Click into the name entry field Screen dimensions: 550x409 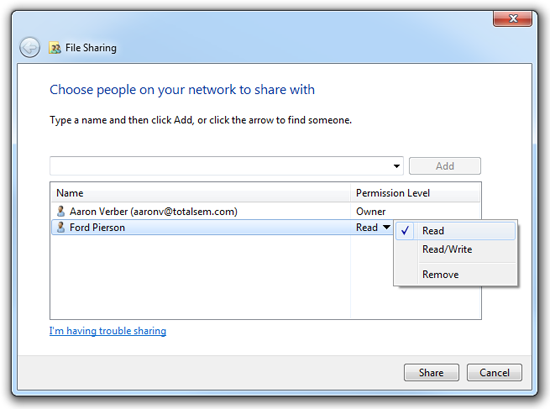(220, 166)
